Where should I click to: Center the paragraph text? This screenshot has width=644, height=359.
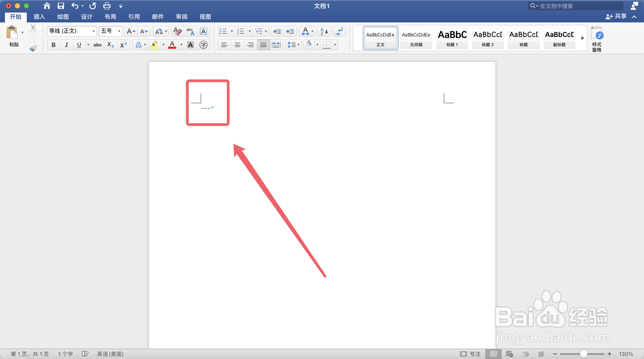click(237, 45)
